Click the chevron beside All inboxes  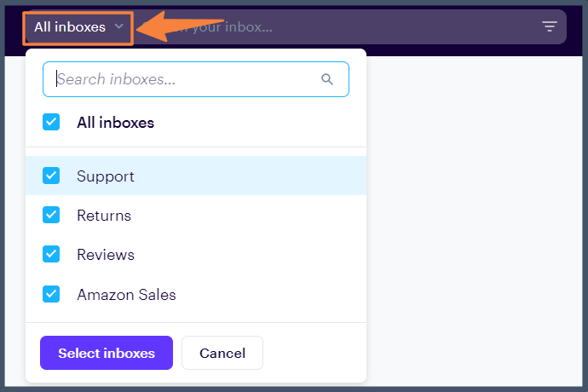click(119, 26)
